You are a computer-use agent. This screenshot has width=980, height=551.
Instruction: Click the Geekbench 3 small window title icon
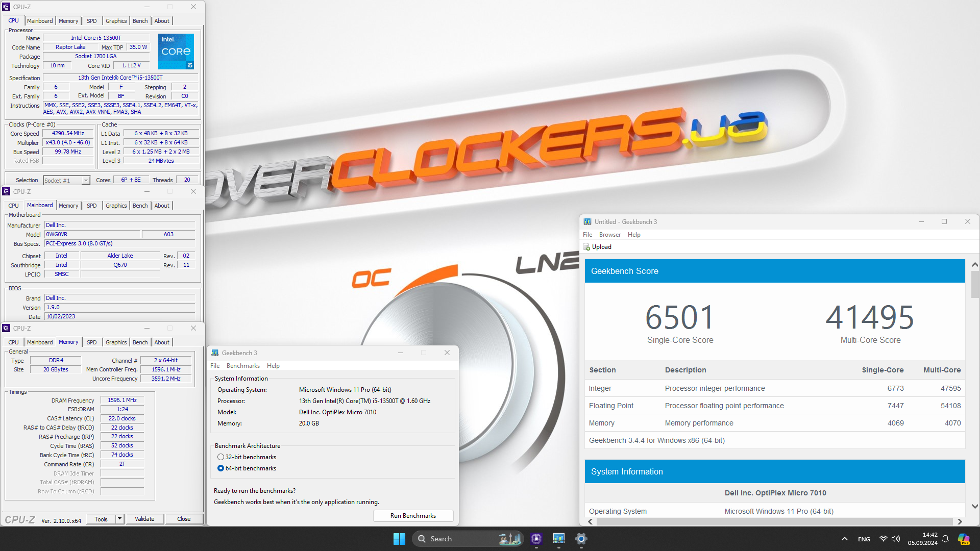pos(215,353)
